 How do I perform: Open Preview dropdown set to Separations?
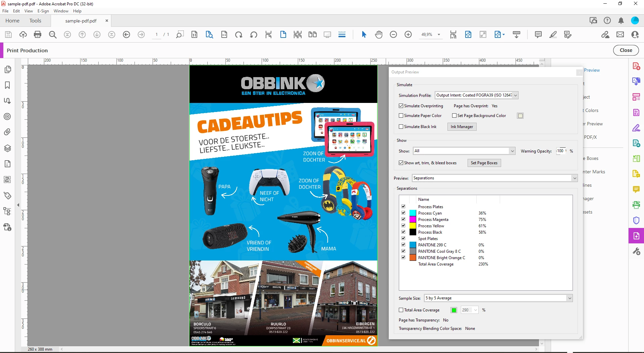(x=495, y=178)
